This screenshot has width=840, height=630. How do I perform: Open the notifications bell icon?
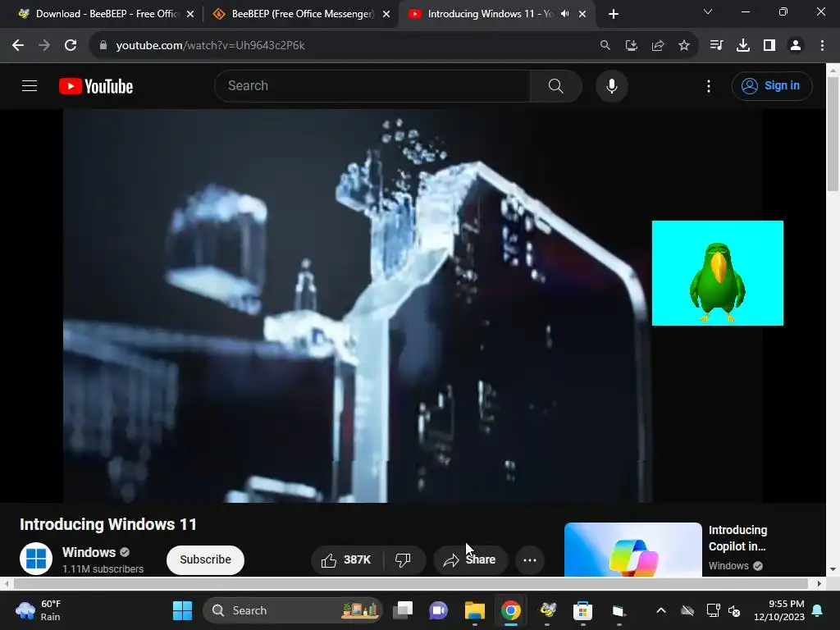(818, 610)
